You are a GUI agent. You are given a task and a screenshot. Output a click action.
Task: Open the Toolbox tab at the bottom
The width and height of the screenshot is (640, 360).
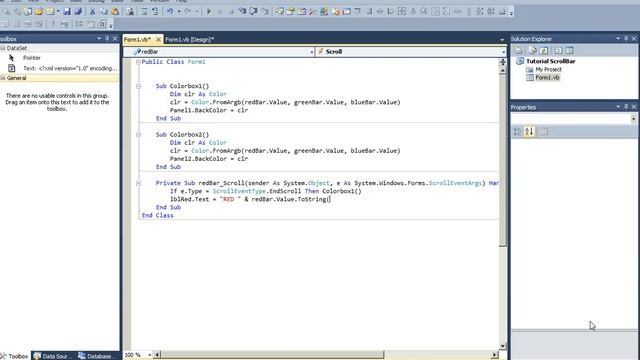click(x=15, y=356)
